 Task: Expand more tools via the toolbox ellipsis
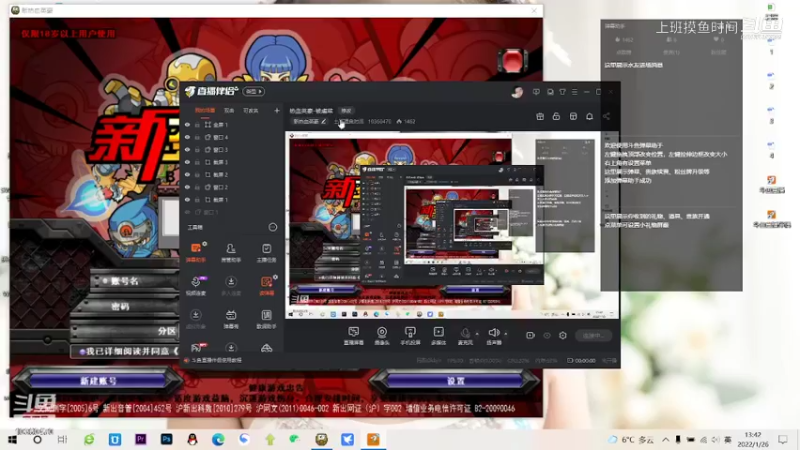[273, 227]
